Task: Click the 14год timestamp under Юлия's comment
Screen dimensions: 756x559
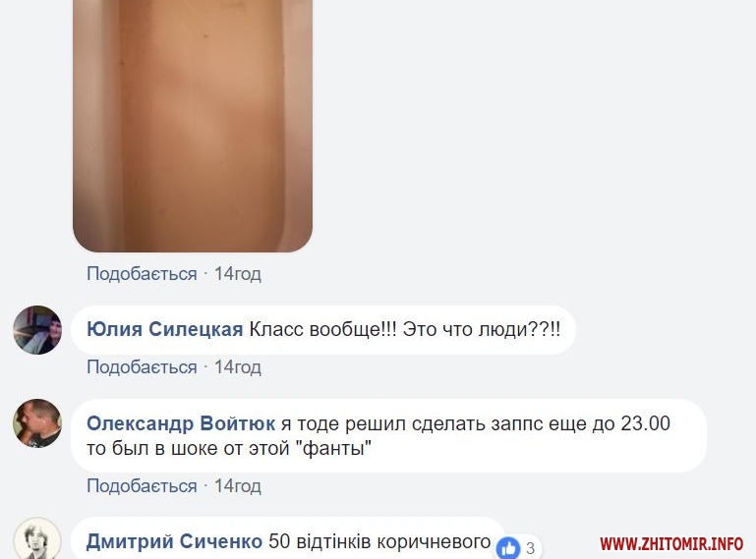Action: click(x=238, y=367)
